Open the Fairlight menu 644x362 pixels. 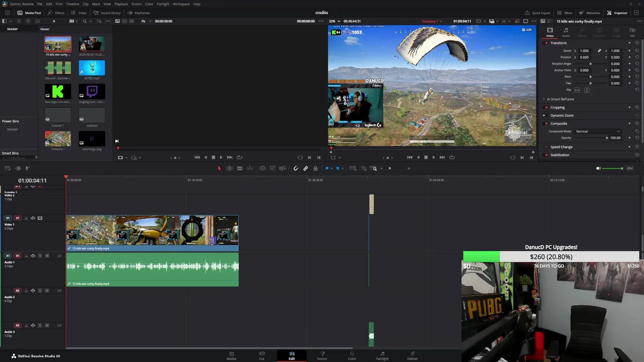coord(163,4)
